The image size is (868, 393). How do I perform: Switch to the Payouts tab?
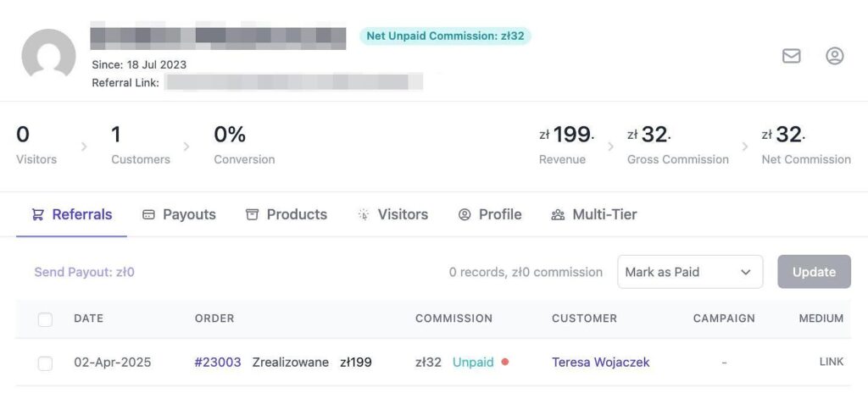pyautogui.click(x=179, y=215)
